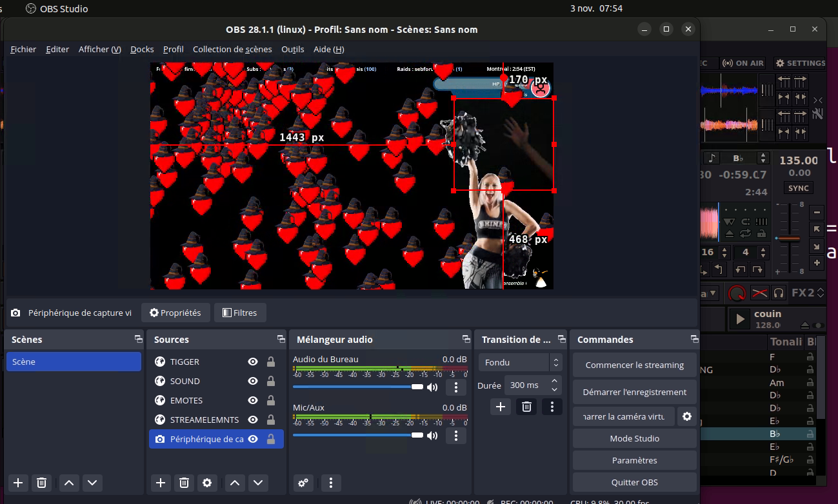Click Mode Studio button

coord(635,438)
